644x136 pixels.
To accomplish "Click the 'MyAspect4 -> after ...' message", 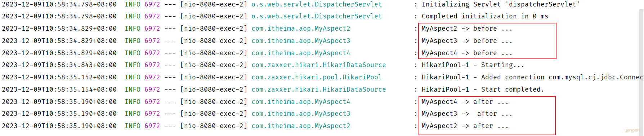I will point(465,102).
